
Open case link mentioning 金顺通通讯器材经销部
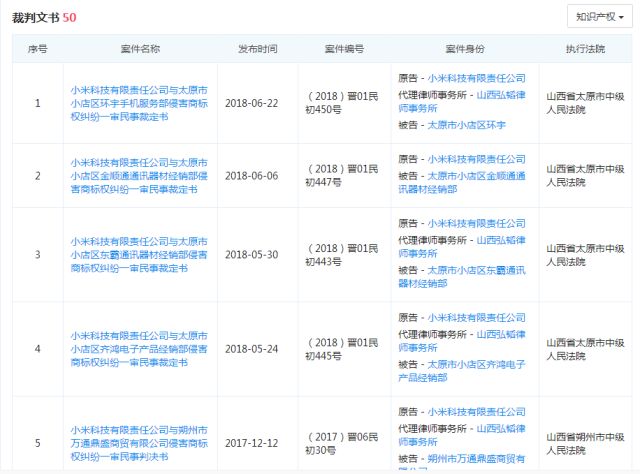click(x=139, y=176)
